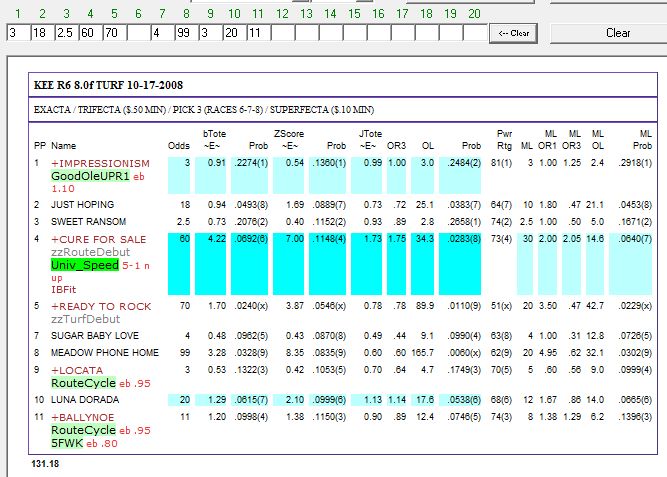Click empty odds input field under number 20
667x477 pixels.
click(475, 33)
